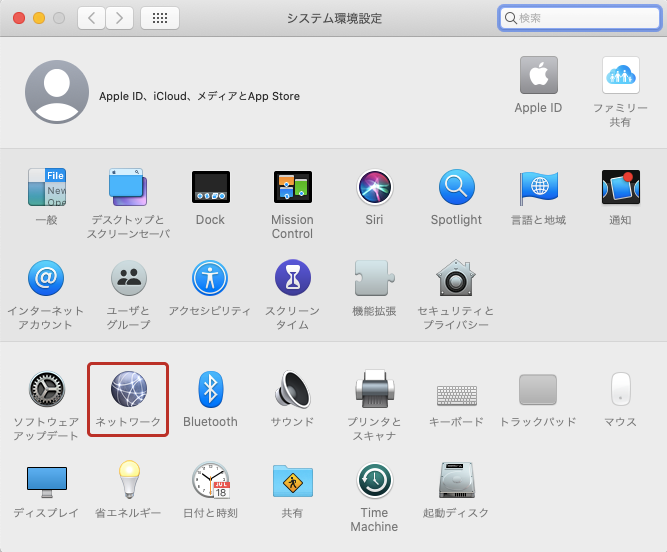Open スクリーンタイム preferences

point(293,278)
